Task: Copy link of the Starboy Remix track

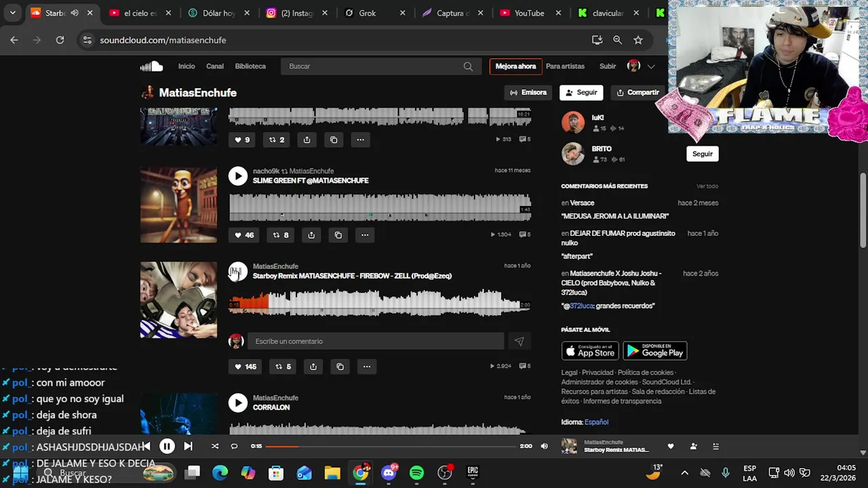Action: (340, 367)
